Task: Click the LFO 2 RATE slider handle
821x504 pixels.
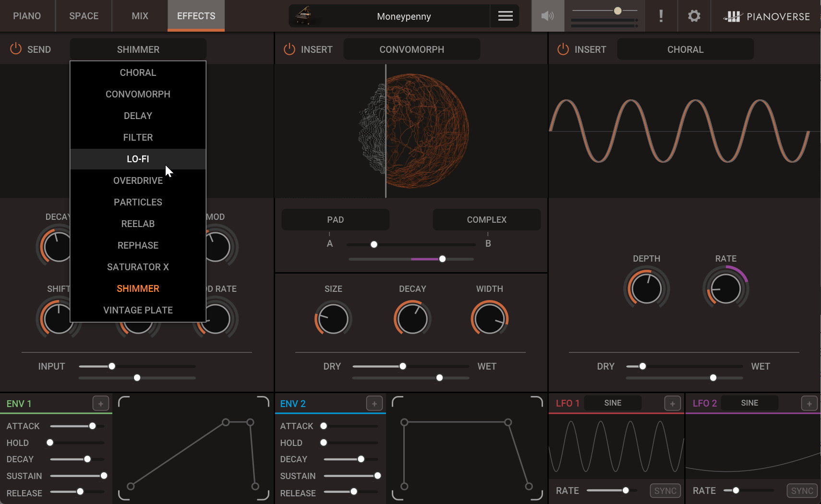Action: (736, 490)
